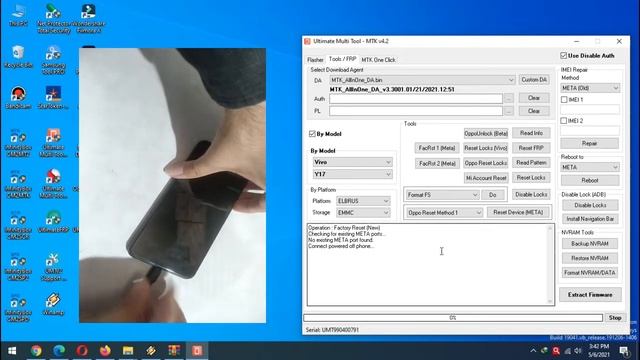Click the browse button next to Auth field

click(x=509, y=98)
